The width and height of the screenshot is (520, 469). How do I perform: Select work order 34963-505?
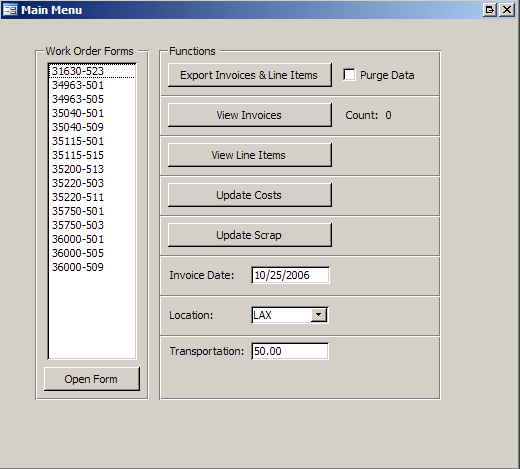pos(92,99)
